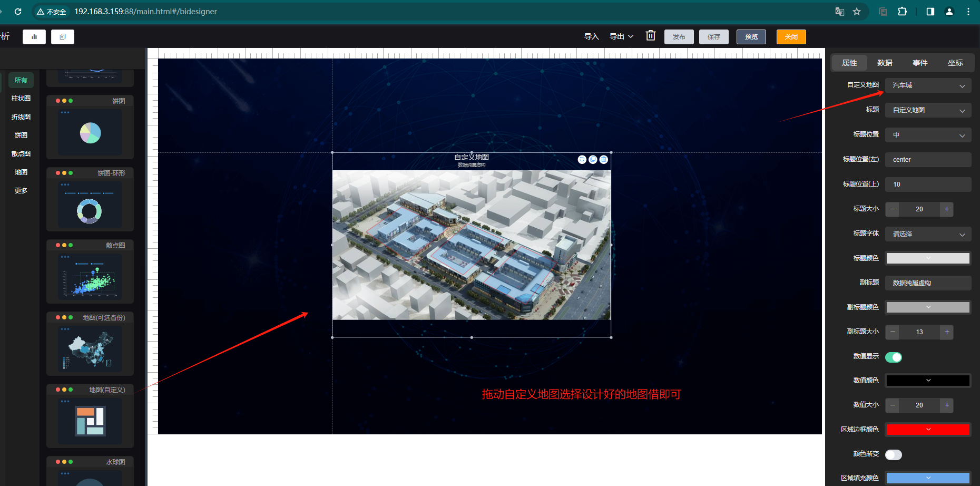Open the red 区域边框颜色 color picker
Viewport: 980px width, 486px height.
(x=928, y=430)
